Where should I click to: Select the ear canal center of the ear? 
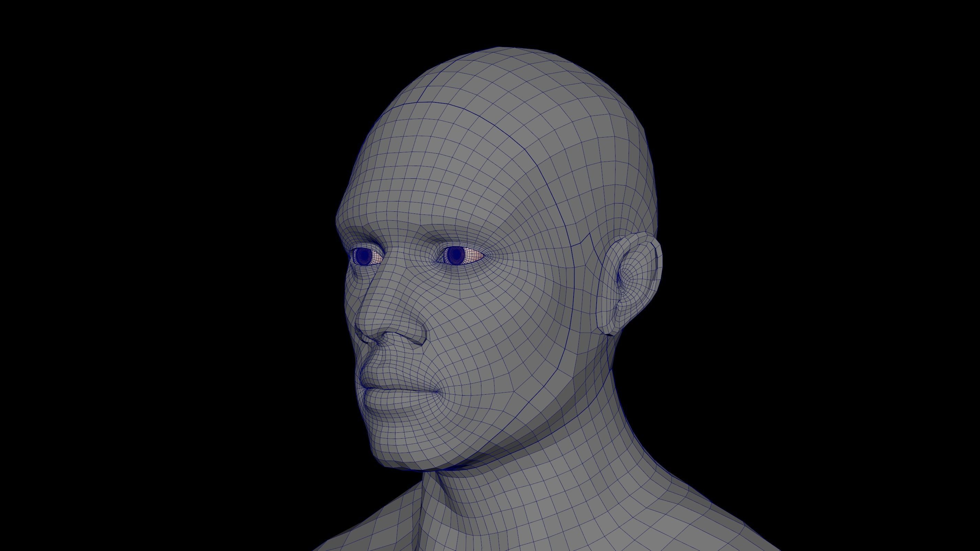[622, 282]
